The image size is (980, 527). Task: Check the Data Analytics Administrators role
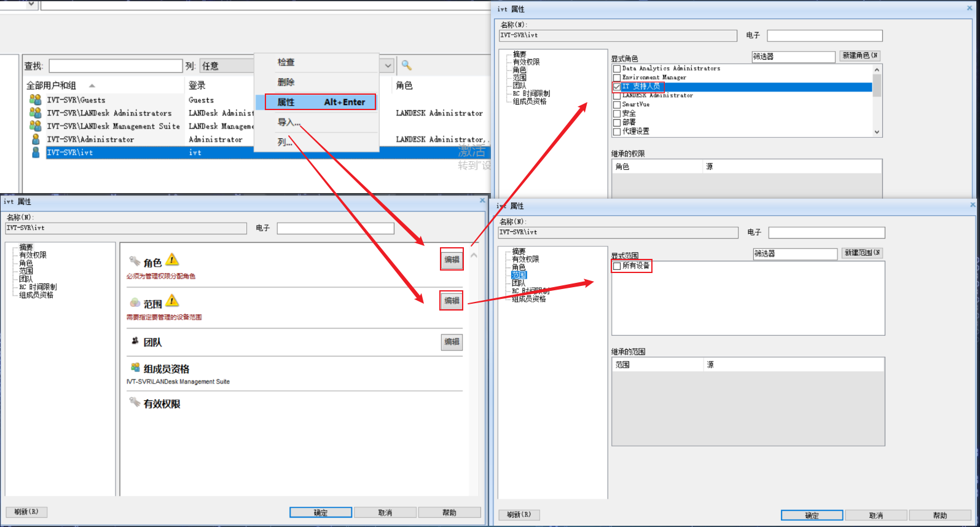coord(617,69)
